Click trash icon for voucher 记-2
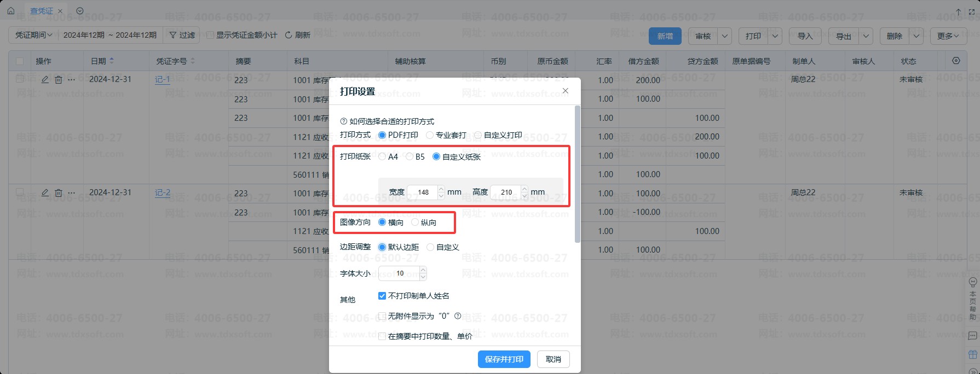 (59, 193)
